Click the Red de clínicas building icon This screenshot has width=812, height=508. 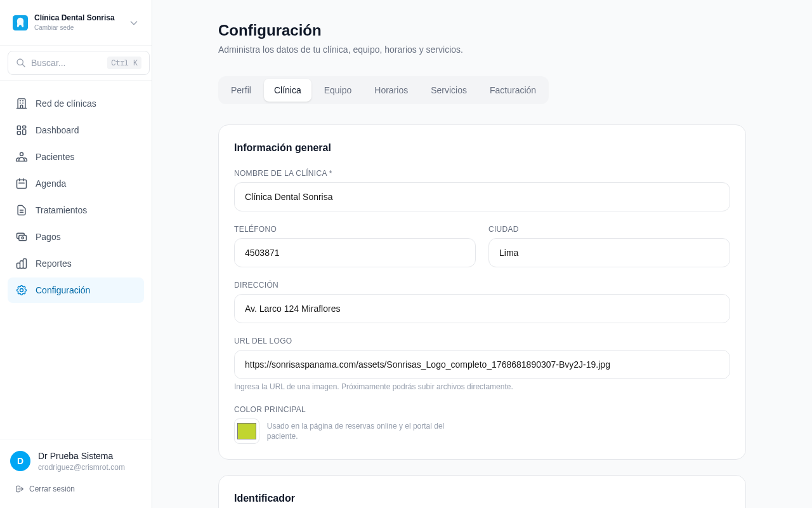tap(22, 104)
